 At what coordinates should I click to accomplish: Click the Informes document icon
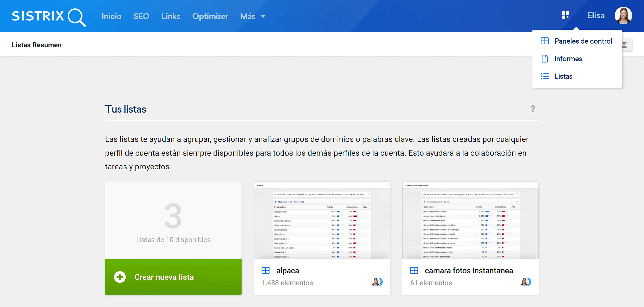tap(544, 59)
